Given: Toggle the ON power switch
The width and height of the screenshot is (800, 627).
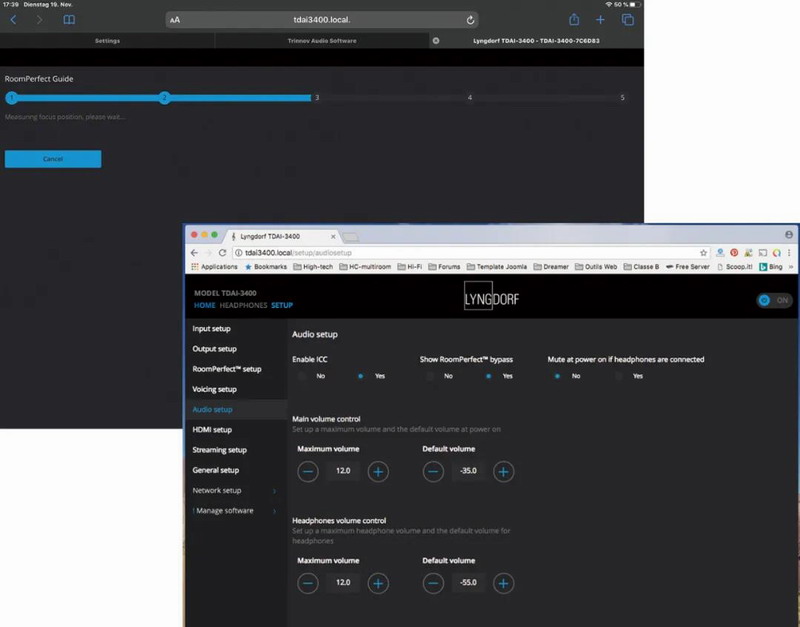Looking at the screenshot, I should [x=774, y=300].
